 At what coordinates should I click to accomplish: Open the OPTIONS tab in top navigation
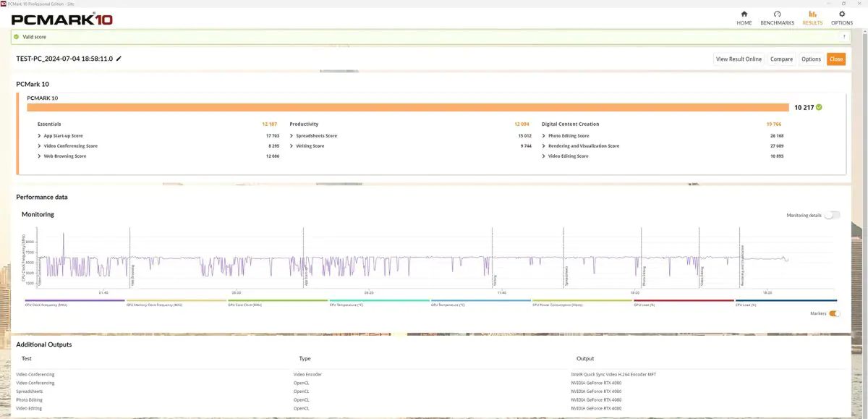point(841,18)
